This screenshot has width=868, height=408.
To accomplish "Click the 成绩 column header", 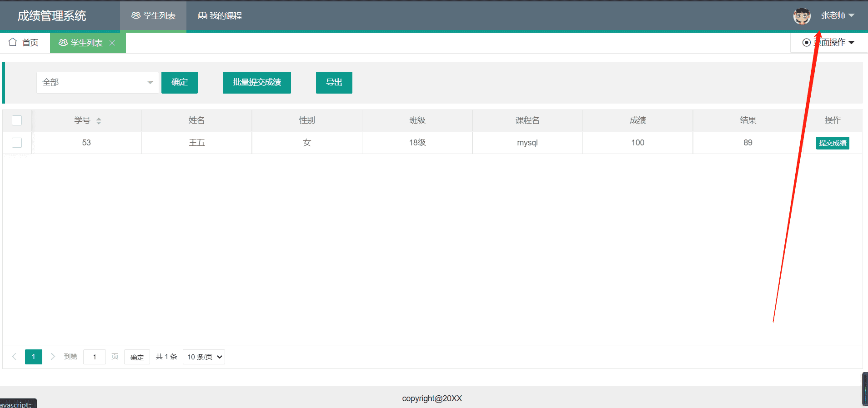I will 638,120.
